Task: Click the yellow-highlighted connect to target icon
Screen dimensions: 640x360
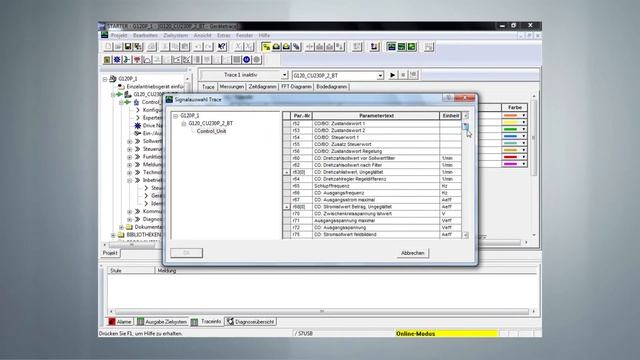Action: coord(266,47)
